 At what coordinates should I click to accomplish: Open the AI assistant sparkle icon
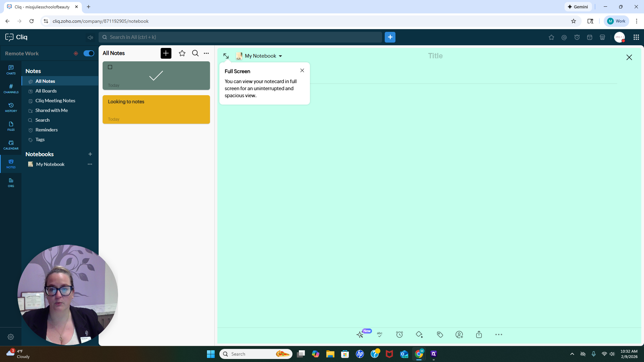click(360, 335)
